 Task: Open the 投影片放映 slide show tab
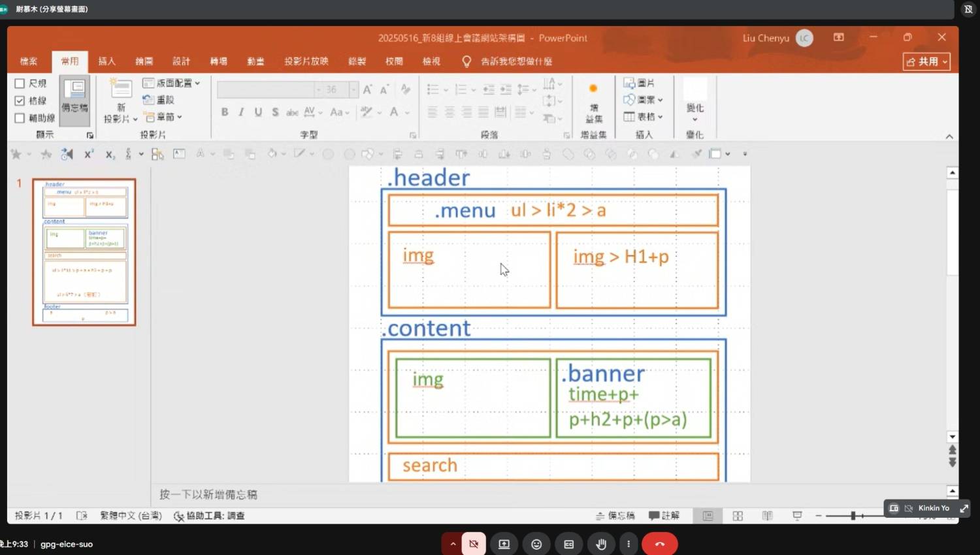(x=306, y=61)
